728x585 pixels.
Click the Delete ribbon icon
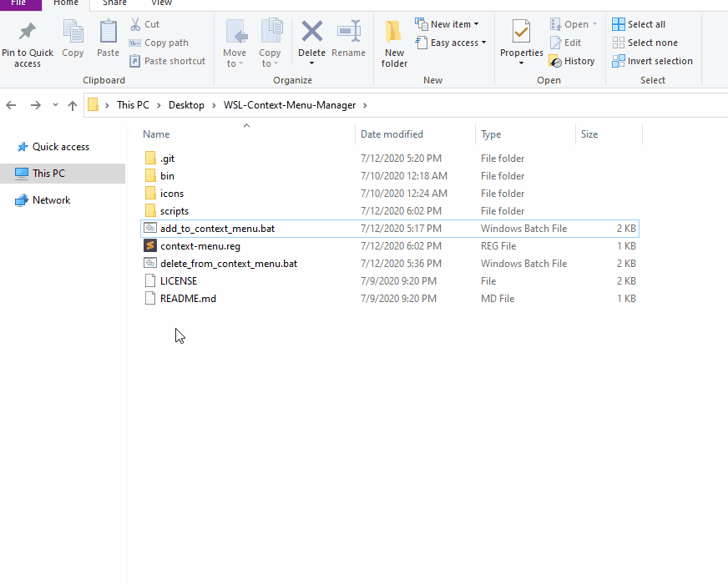tap(312, 32)
